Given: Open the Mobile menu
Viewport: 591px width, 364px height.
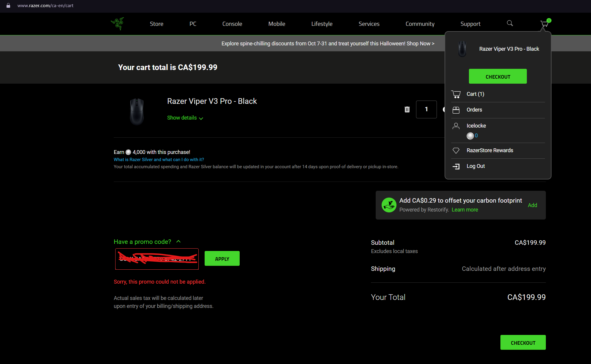Looking at the screenshot, I should 277,24.
